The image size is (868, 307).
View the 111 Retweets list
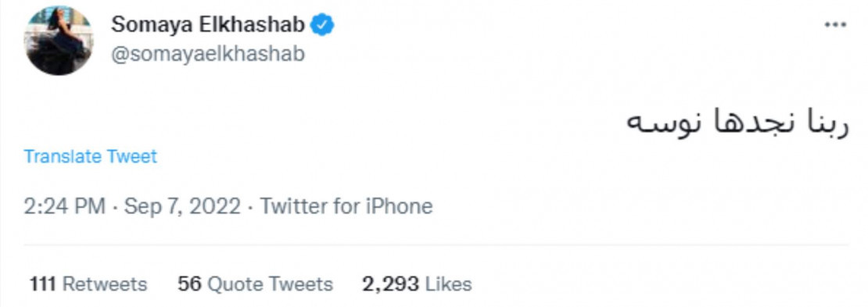click(88, 284)
